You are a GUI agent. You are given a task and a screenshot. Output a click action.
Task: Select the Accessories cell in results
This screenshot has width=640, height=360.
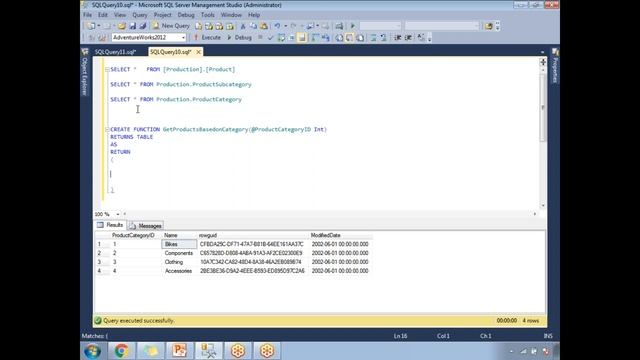tap(179, 271)
